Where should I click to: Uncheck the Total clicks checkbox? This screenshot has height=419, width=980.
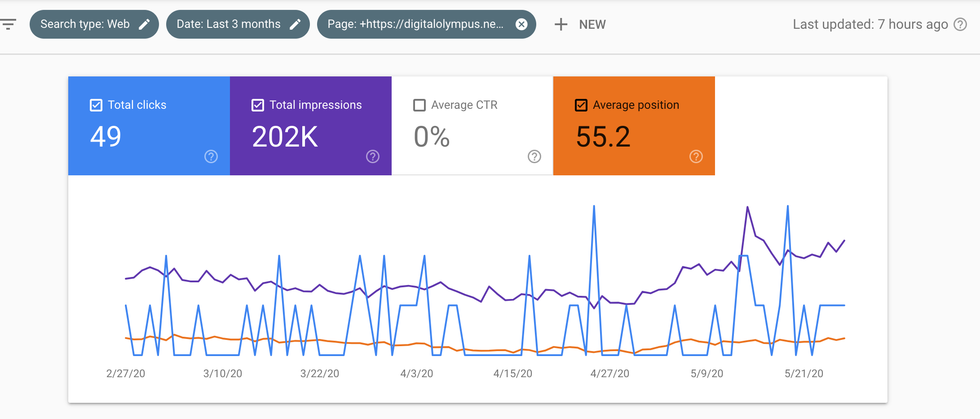[x=96, y=105]
